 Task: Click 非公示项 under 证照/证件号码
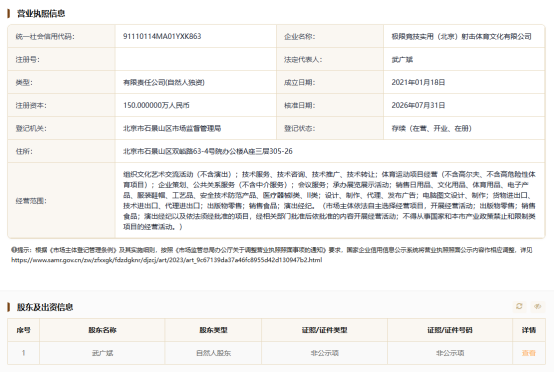click(450, 353)
